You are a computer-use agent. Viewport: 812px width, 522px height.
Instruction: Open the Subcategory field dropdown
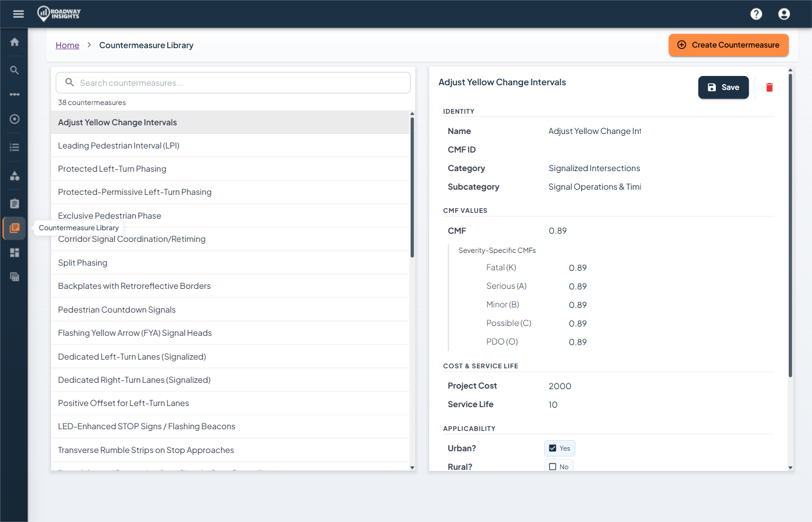tap(594, 186)
